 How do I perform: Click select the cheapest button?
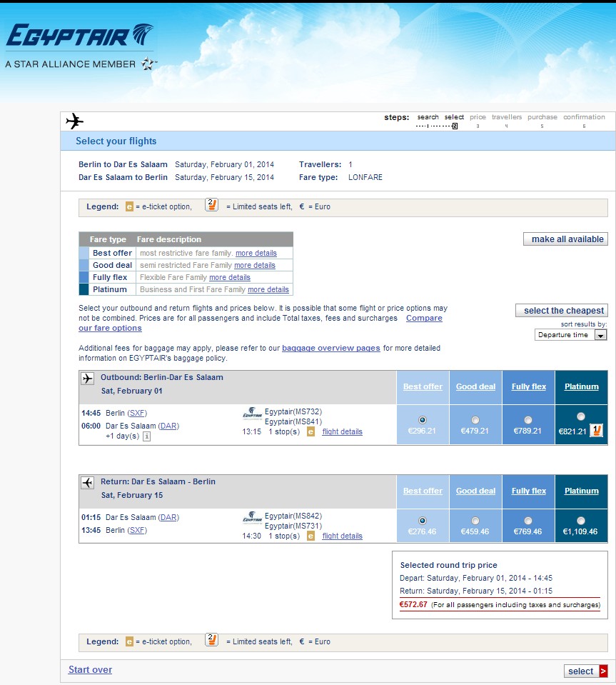point(562,311)
